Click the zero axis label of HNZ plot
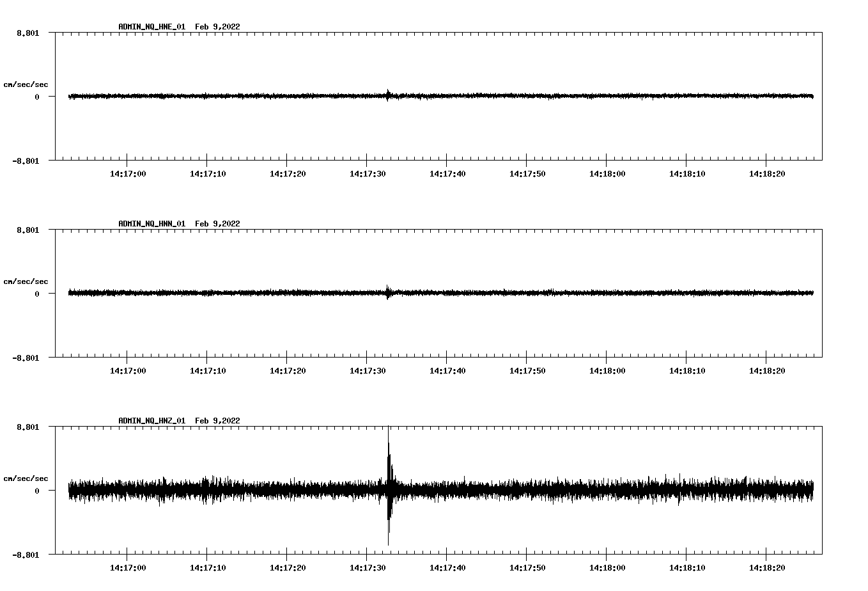The image size is (868, 591). click(x=37, y=491)
